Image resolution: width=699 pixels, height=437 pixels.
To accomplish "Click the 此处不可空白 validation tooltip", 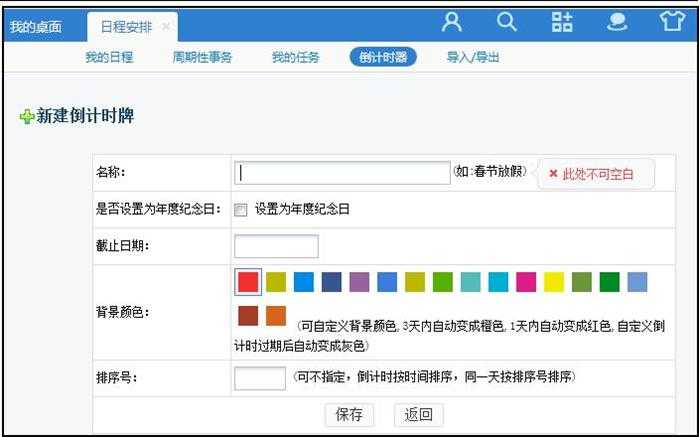I will coord(596,174).
